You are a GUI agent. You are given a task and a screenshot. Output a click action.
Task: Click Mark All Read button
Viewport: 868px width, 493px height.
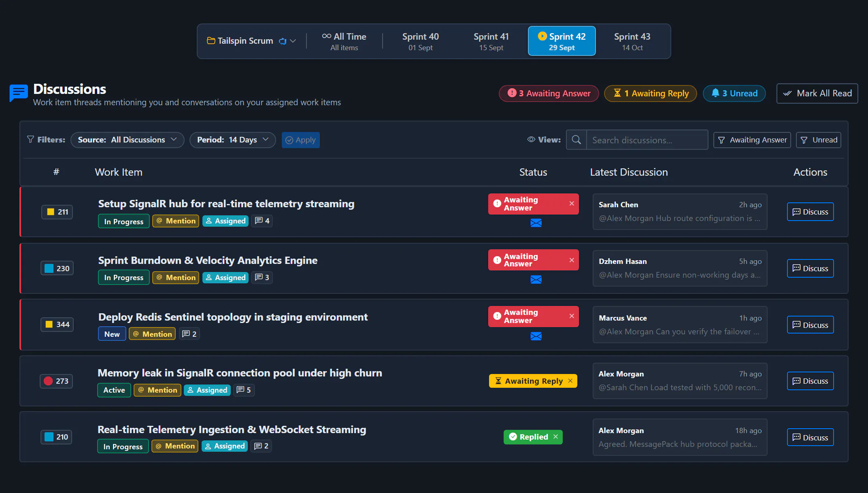[x=817, y=93]
